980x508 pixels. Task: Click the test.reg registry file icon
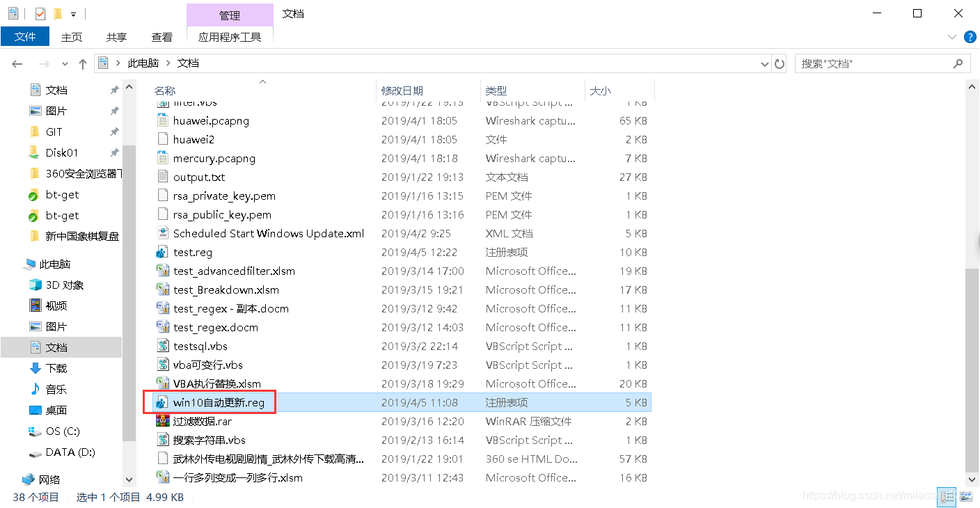click(x=163, y=252)
